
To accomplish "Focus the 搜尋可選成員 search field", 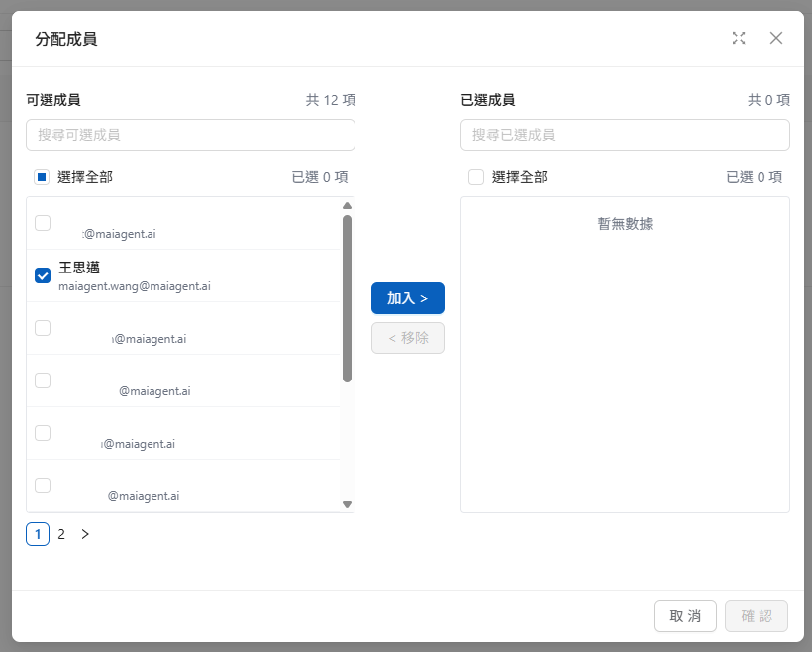I will (190, 135).
